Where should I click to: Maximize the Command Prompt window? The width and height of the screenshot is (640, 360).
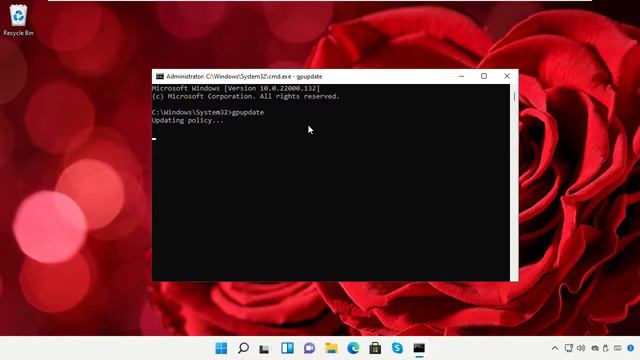pos(484,76)
